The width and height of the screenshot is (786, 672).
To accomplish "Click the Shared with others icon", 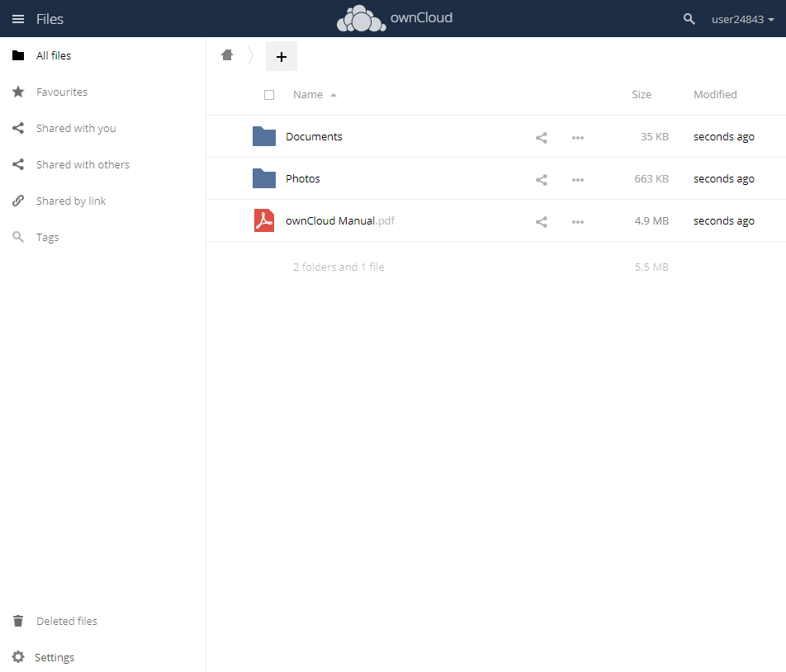I will tap(18, 164).
